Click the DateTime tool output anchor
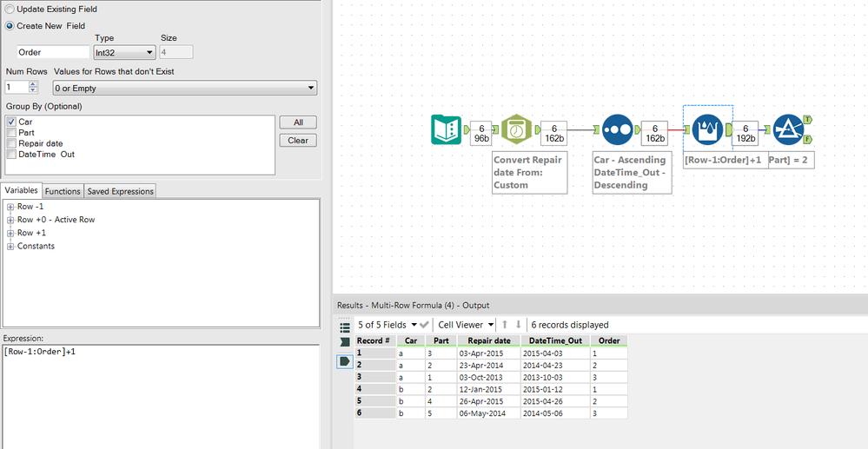The height and width of the screenshot is (449, 868). [537, 129]
